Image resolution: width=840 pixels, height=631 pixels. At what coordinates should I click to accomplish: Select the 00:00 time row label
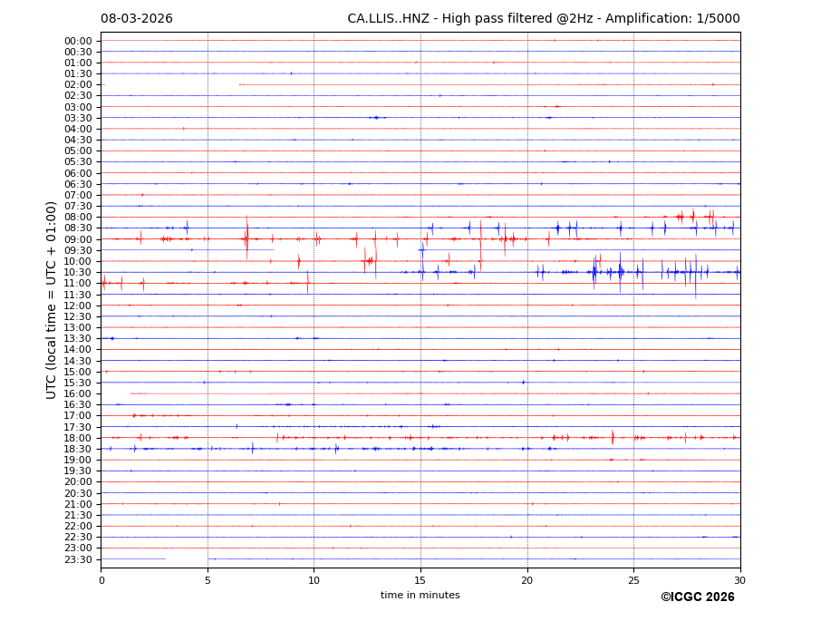[77, 41]
